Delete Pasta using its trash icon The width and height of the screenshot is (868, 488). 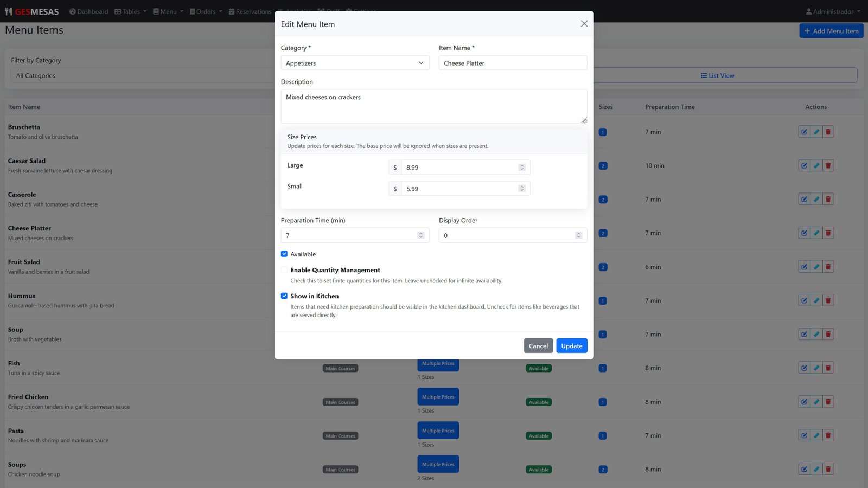(x=828, y=435)
